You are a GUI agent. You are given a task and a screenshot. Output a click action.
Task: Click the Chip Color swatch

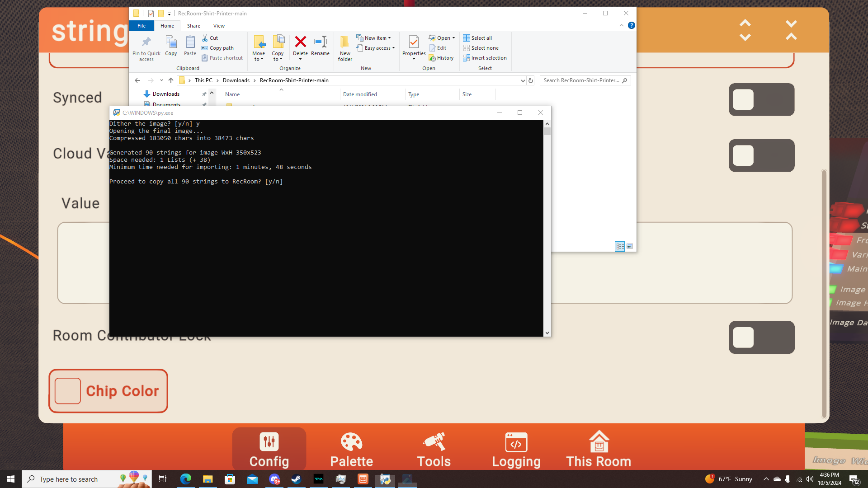point(68,391)
